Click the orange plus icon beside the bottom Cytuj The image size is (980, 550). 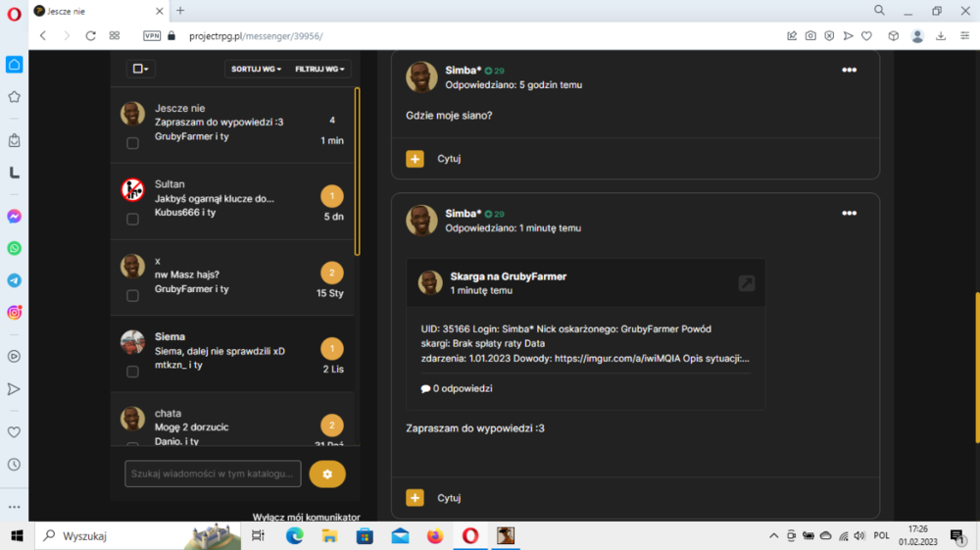415,497
